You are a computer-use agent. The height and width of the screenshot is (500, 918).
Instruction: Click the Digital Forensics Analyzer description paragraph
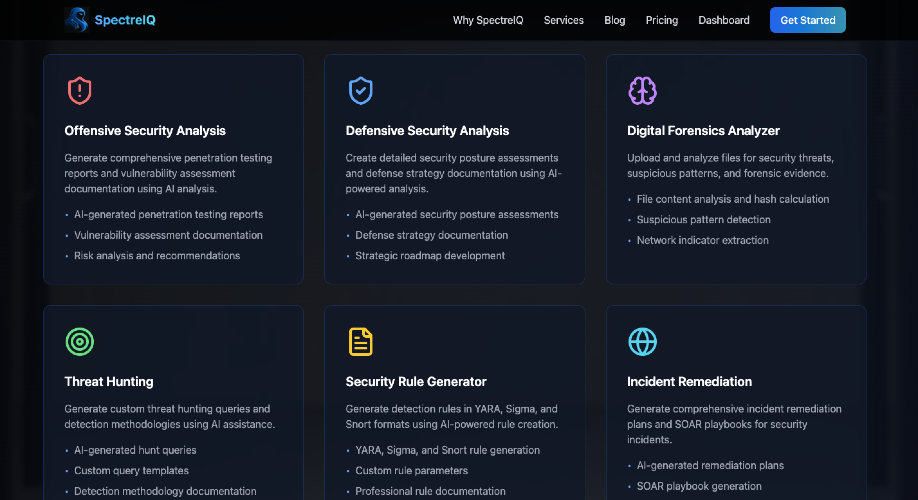730,166
